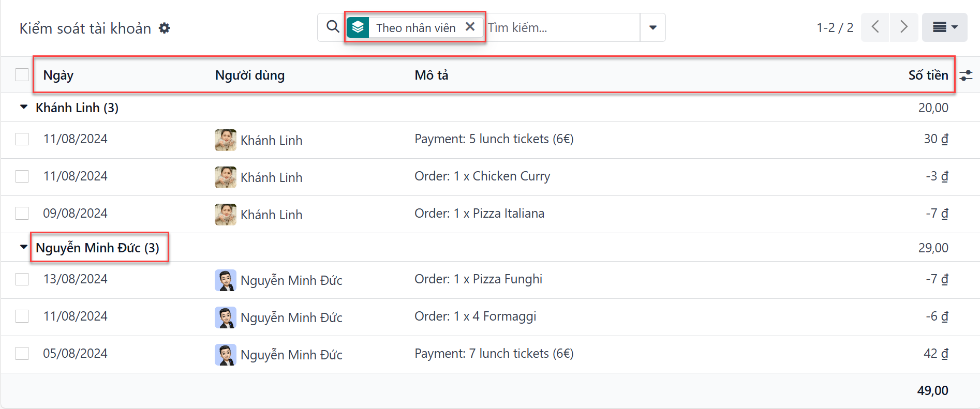Collapse the Nguyễn Minh Đức (3) group
Viewport: 980px width, 409px height.
coord(24,248)
